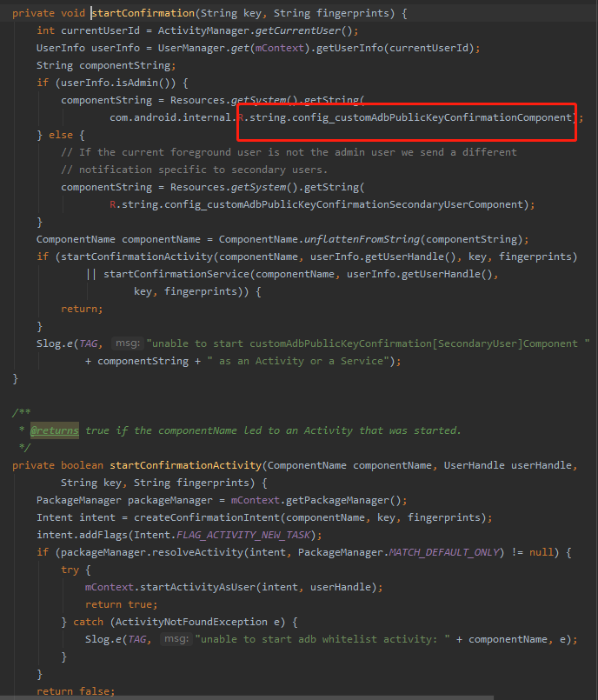Click 'catch (ActivityNotFoundException e)' clause
The image size is (598, 700).
point(179,623)
